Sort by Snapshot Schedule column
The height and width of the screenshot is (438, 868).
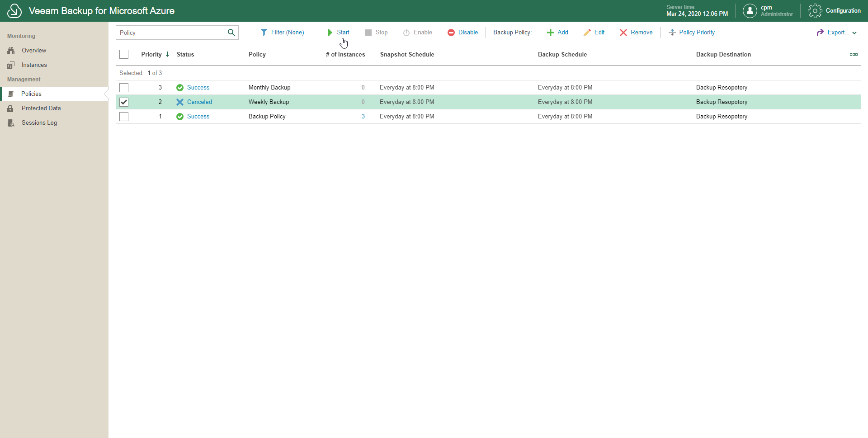tap(407, 54)
